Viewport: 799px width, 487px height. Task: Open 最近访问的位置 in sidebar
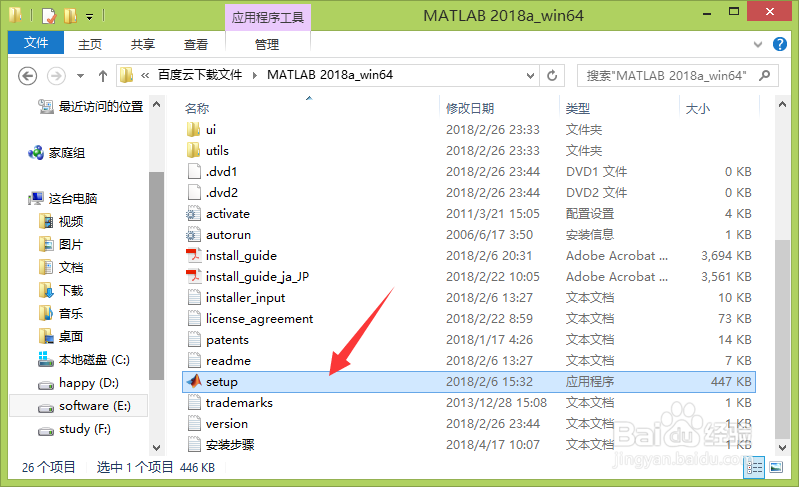91,106
